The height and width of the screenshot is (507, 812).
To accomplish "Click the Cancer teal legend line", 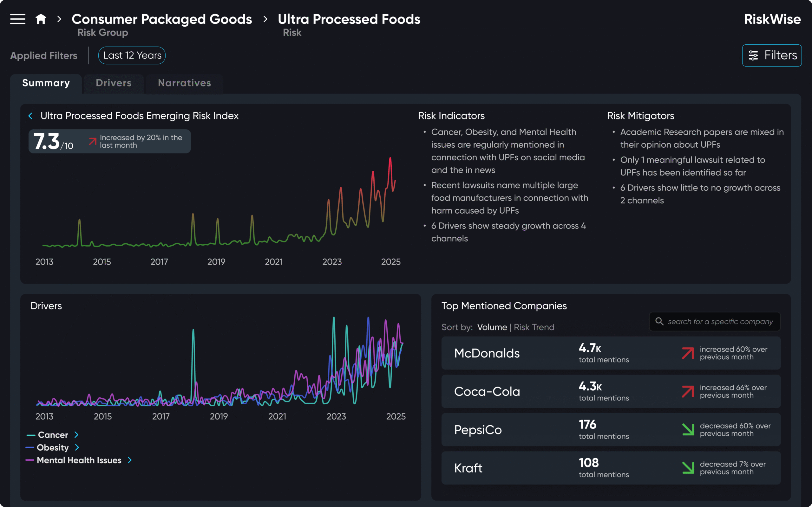I will click(31, 435).
